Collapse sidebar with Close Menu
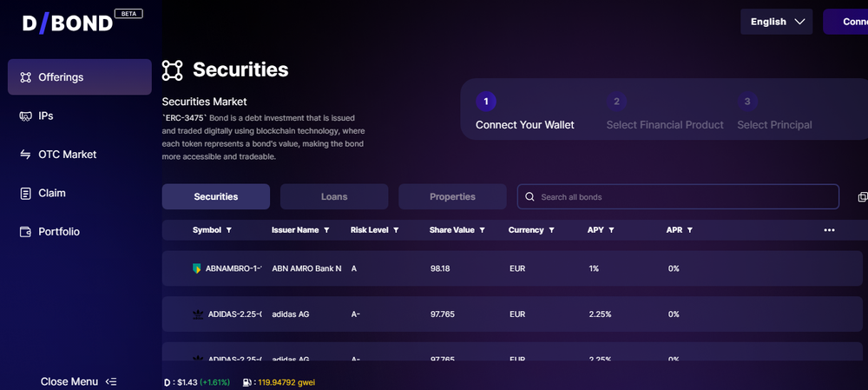The width and height of the screenshot is (868, 390). (79, 381)
